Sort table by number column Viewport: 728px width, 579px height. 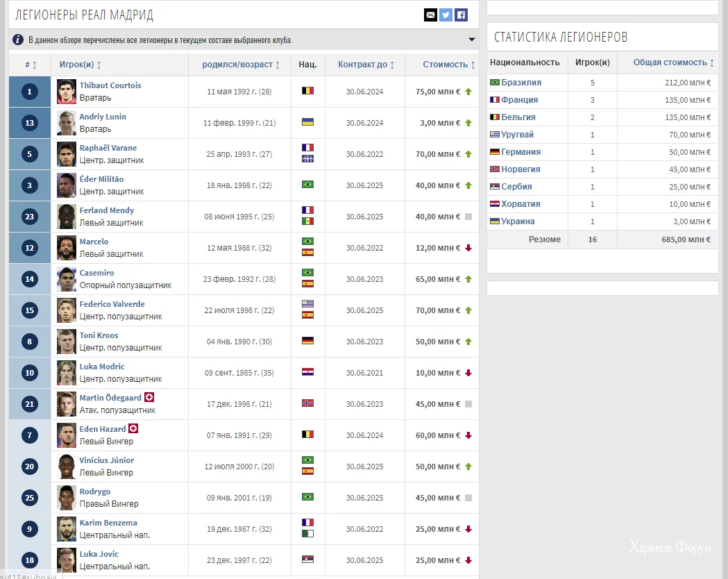(31, 65)
